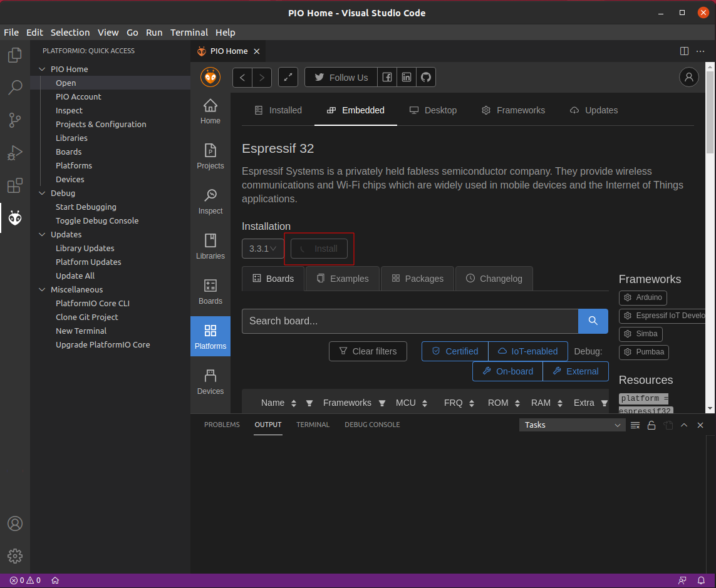Click the PlatformIO Home status bar icon
This screenshot has height=588, width=716.
[55, 580]
